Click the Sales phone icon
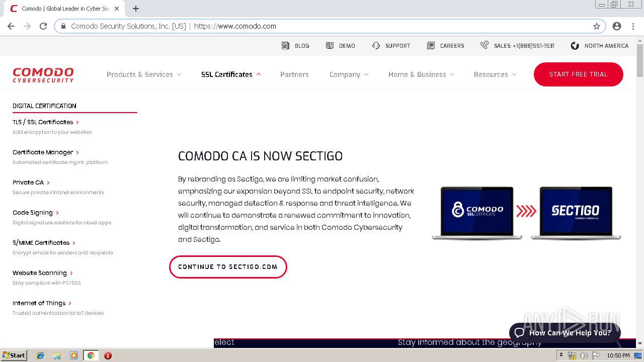The width and height of the screenshot is (644, 362). point(484,45)
